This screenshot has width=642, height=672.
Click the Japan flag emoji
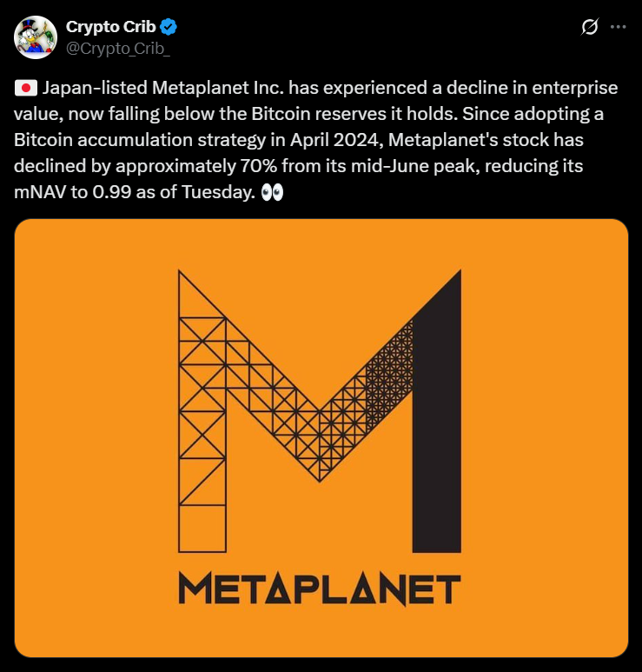click(25, 88)
